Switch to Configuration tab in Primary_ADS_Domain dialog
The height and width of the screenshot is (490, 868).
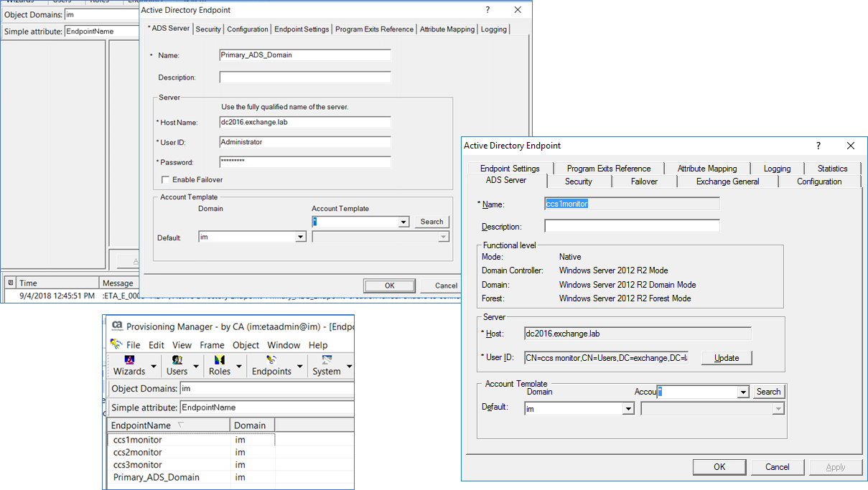tap(248, 29)
